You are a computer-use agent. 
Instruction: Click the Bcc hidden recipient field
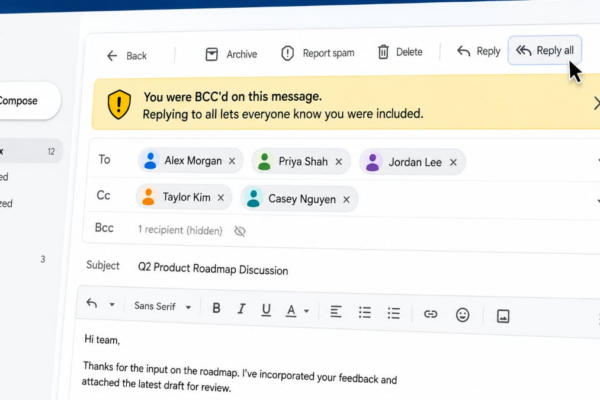click(180, 230)
